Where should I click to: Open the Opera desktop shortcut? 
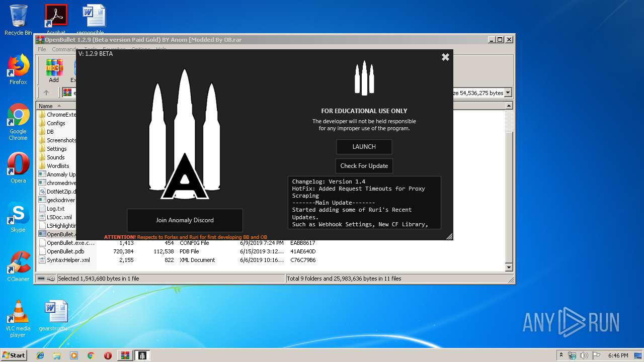click(x=18, y=168)
